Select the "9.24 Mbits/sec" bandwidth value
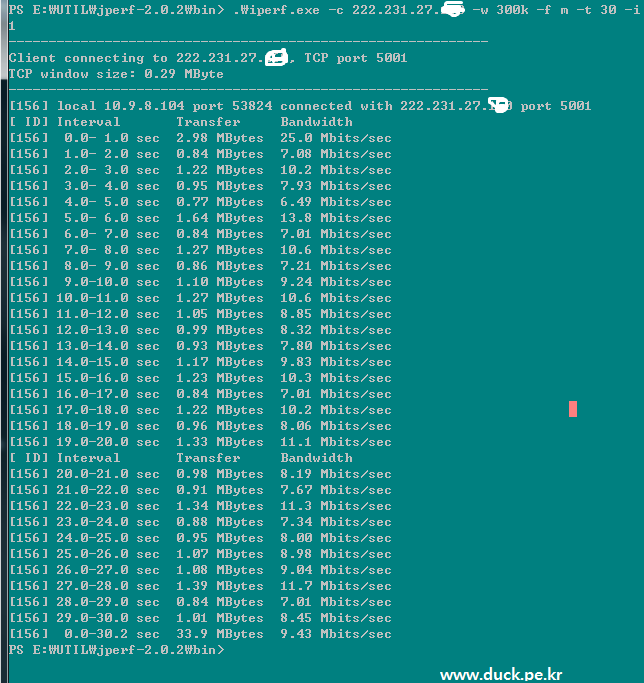The height and width of the screenshot is (683, 644). pyautogui.click(x=336, y=282)
